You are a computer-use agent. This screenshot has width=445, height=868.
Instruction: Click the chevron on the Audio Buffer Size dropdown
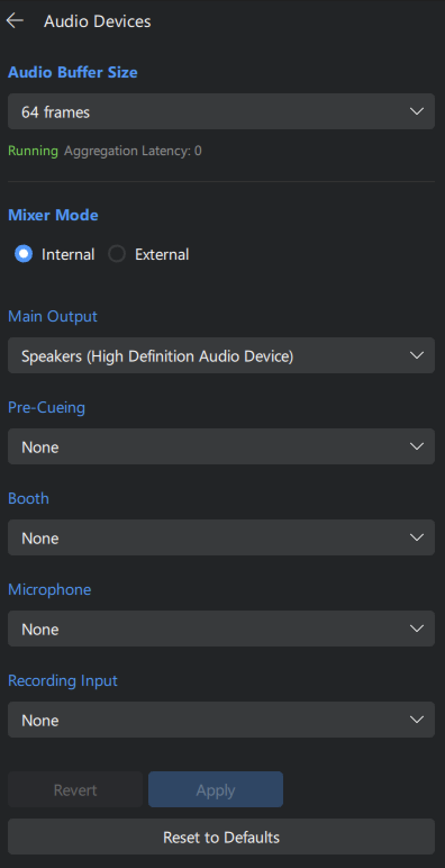click(x=416, y=111)
